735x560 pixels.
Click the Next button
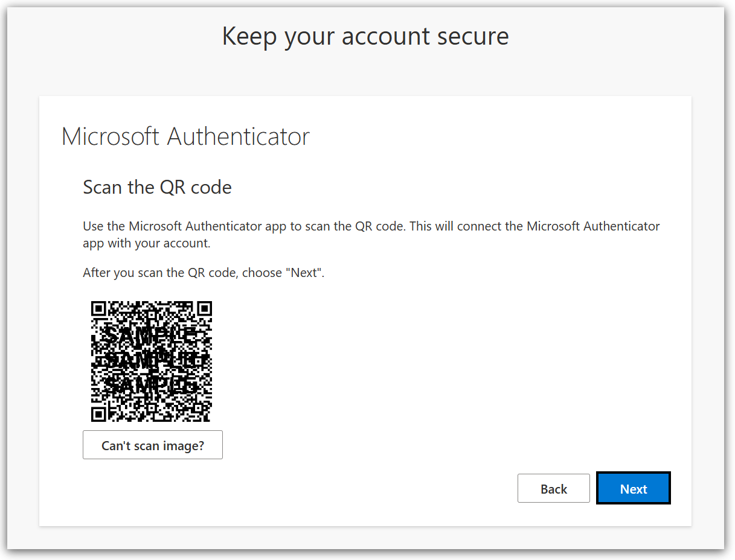[x=633, y=488]
